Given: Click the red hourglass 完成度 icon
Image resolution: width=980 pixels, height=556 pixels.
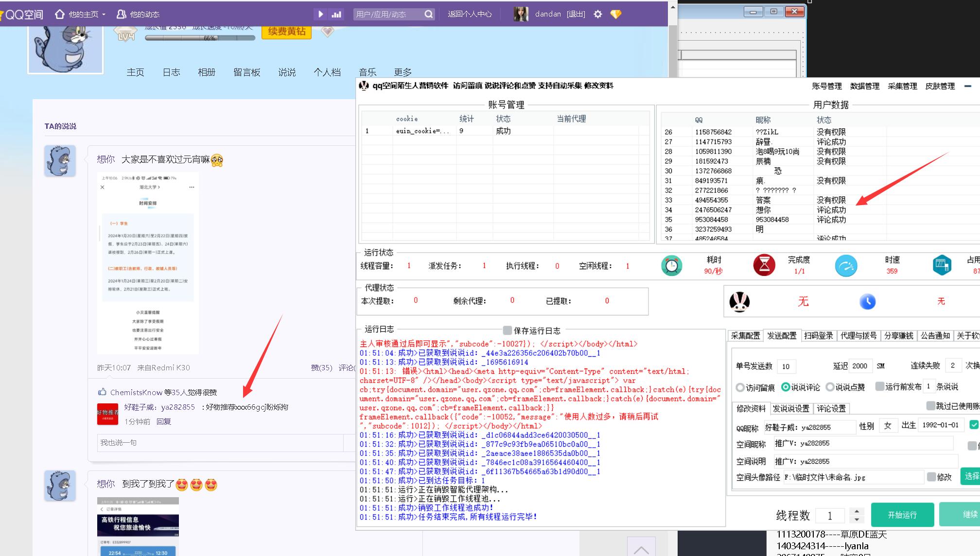Looking at the screenshot, I should coord(764,265).
